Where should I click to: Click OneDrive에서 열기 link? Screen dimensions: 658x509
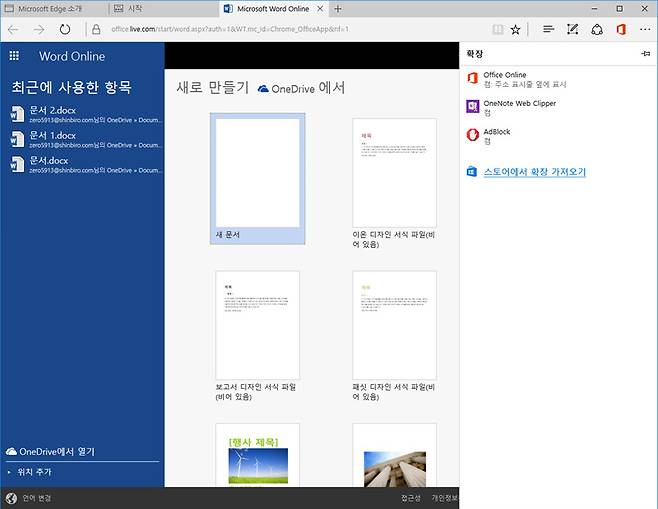coord(57,452)
